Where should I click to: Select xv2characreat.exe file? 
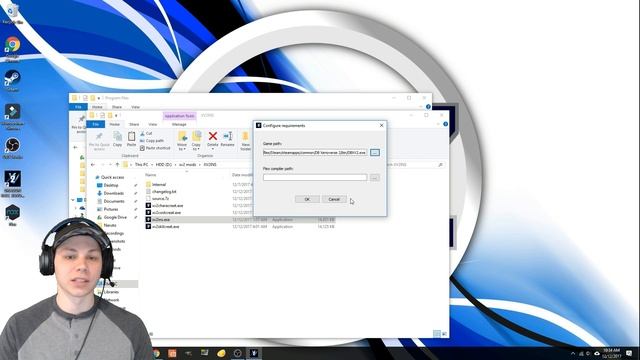[x=167, y=206]
